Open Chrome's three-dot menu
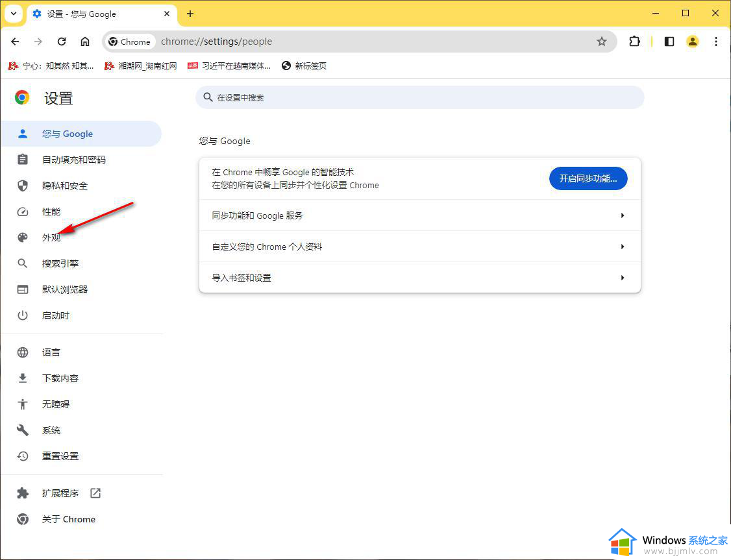The width and height of the screenshot is (731, 560). click(716, 42)
